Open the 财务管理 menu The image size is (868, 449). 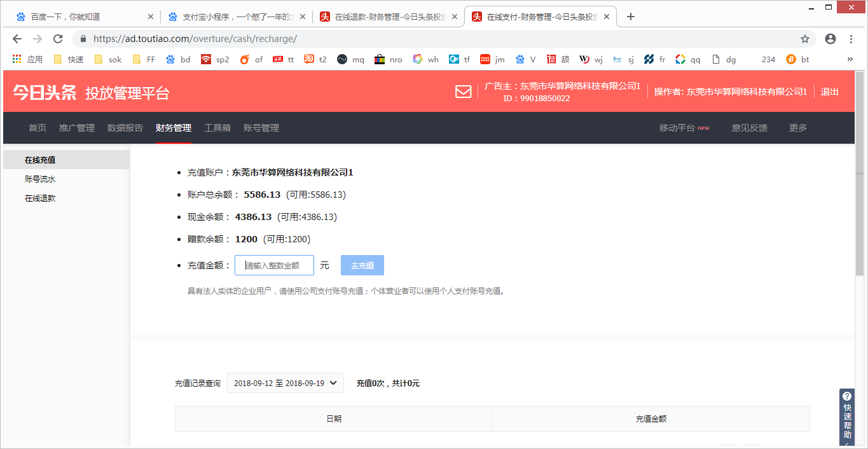point(174,128)
